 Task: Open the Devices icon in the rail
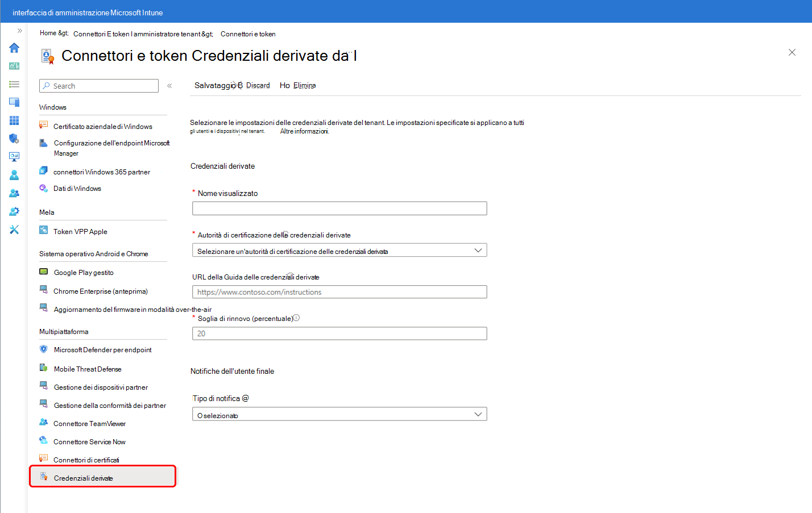(14, 102)
